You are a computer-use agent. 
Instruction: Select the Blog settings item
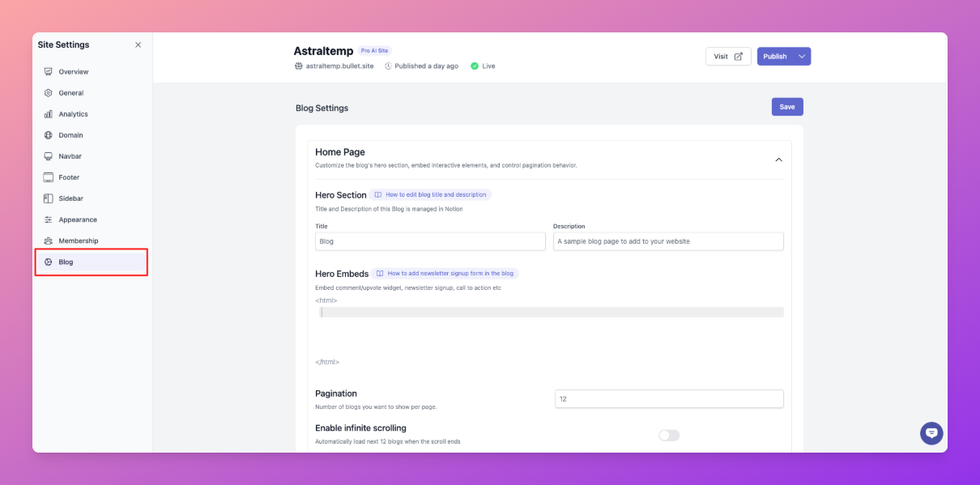[91, 262]
